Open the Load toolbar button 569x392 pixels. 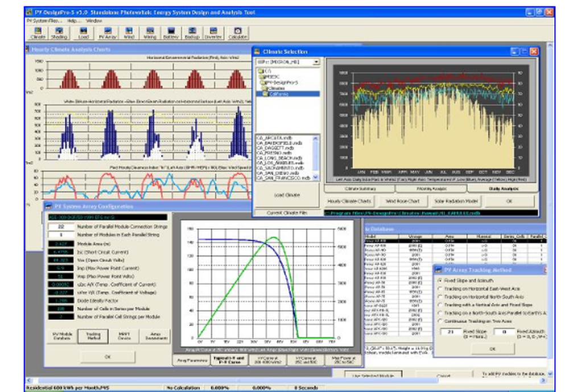(x=84, y=32)
